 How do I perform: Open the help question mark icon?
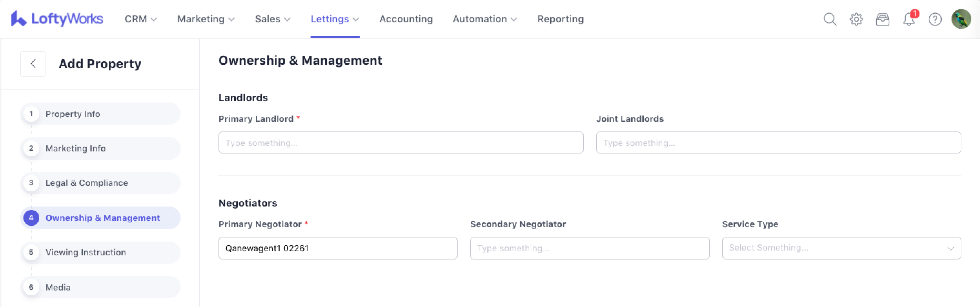coord(935,19)
